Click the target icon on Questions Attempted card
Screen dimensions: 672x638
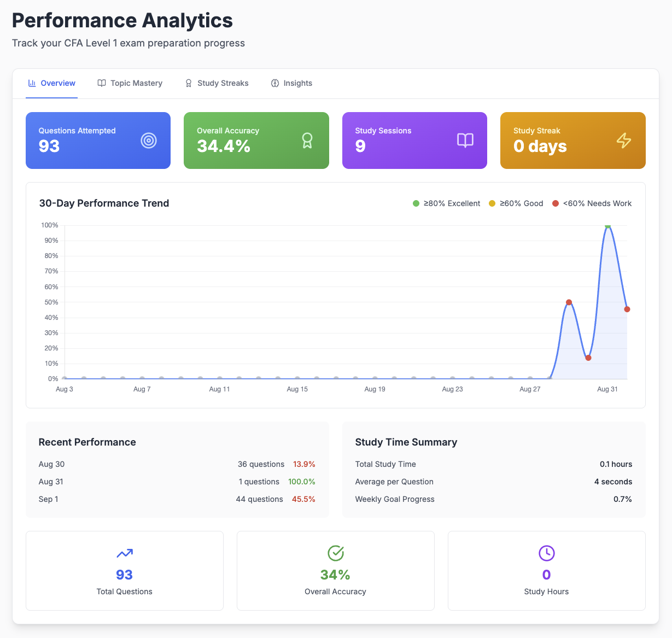coord(148,140)
